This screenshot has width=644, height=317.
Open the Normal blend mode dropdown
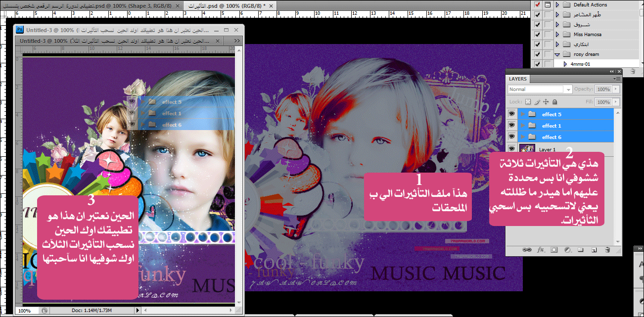(540, 90)
